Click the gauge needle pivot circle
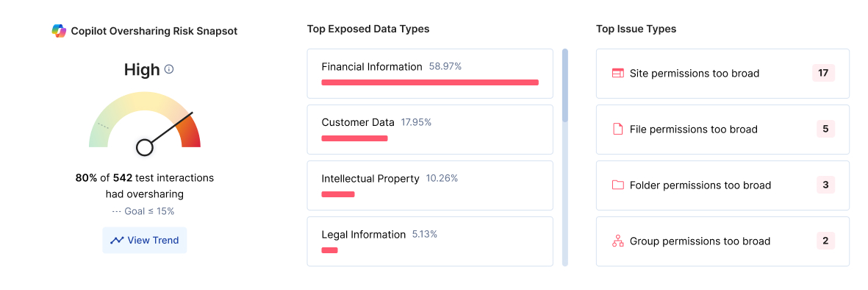868x290 pixels. click(145, 147)
